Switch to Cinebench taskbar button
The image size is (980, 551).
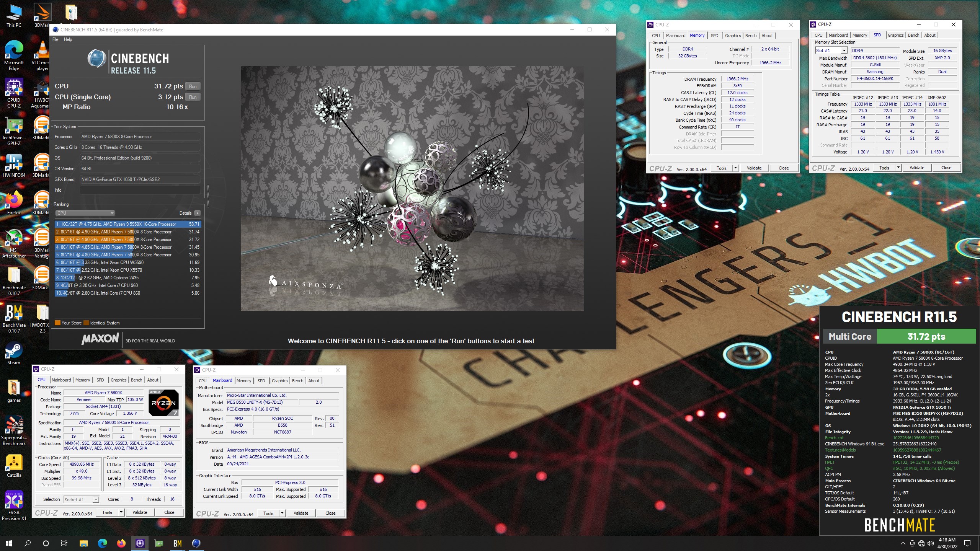(196, 543)
